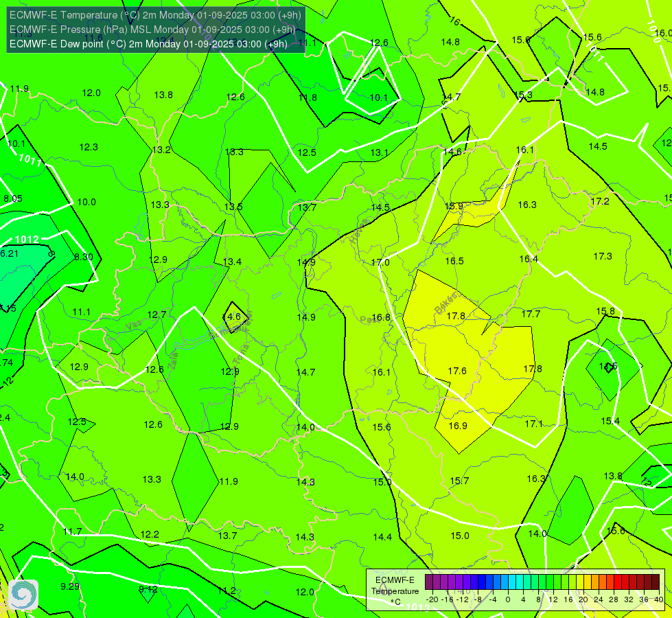Click the 8.30 temperature value
Screen dimensions: 672x618
pyautogui.click(x=84, y=257)
